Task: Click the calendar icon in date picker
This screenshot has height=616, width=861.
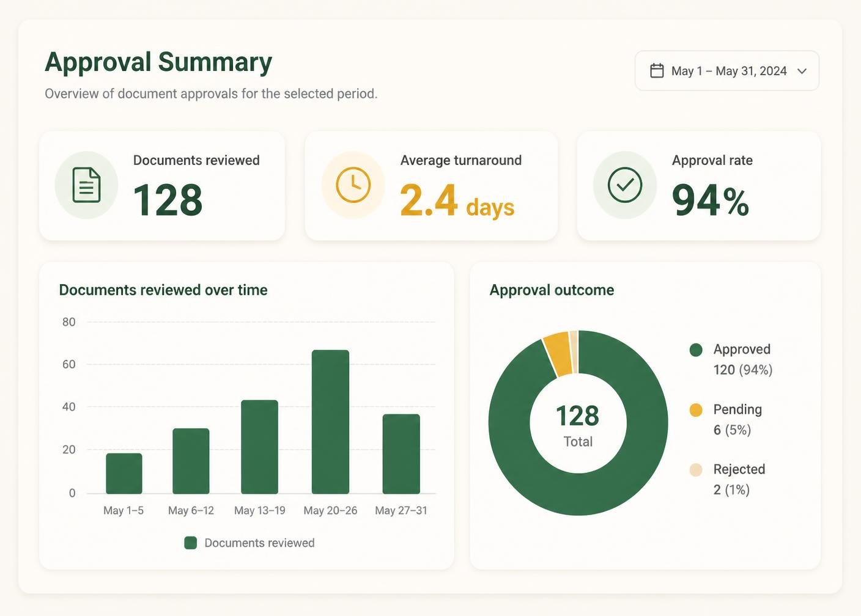Action: 657,71
